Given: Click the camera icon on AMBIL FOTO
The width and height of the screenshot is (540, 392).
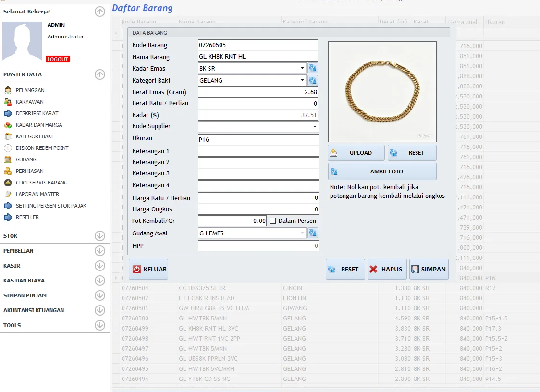Looking at the screenshot, I should (334, 171).
